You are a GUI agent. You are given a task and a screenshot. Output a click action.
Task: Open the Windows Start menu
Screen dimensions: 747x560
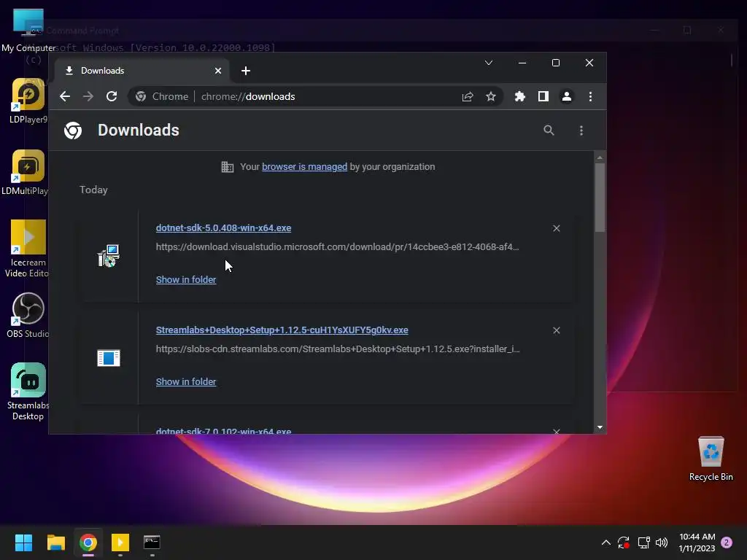(x=23, y=542)
